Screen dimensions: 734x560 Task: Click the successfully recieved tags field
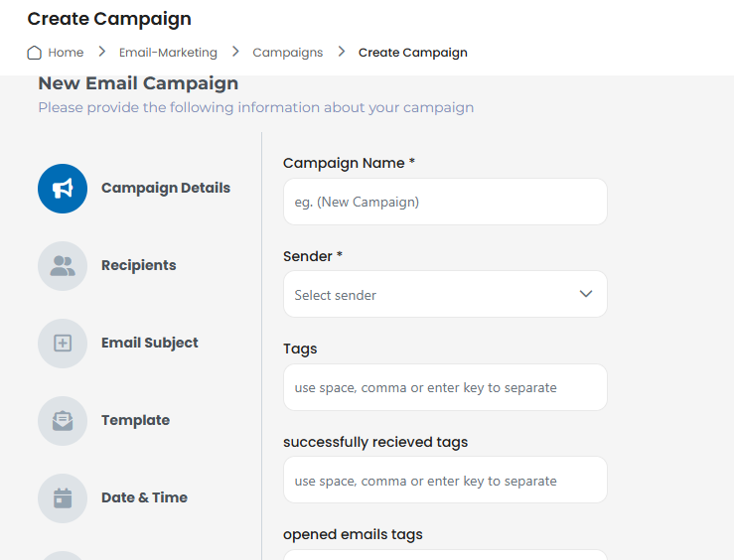click(445, 480)
